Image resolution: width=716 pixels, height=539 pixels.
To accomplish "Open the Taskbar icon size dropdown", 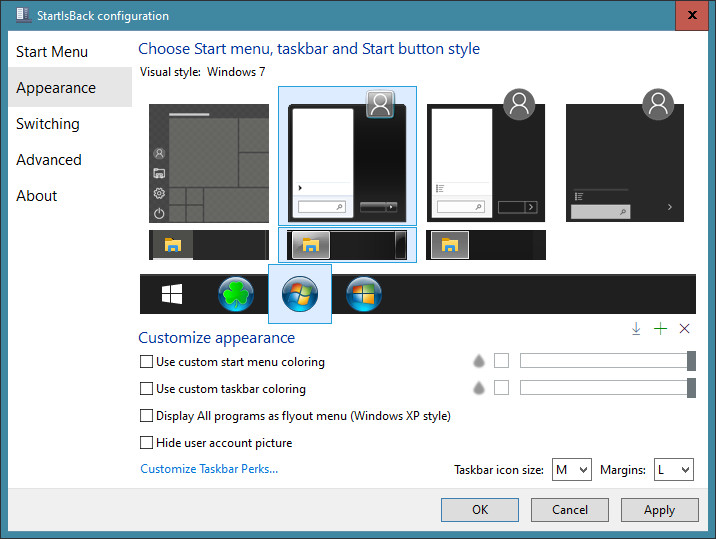I will [x=572, y=470].
